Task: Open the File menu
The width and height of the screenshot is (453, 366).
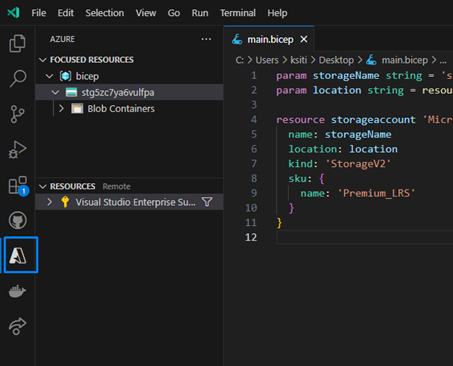Action: (x=39, y=13)
